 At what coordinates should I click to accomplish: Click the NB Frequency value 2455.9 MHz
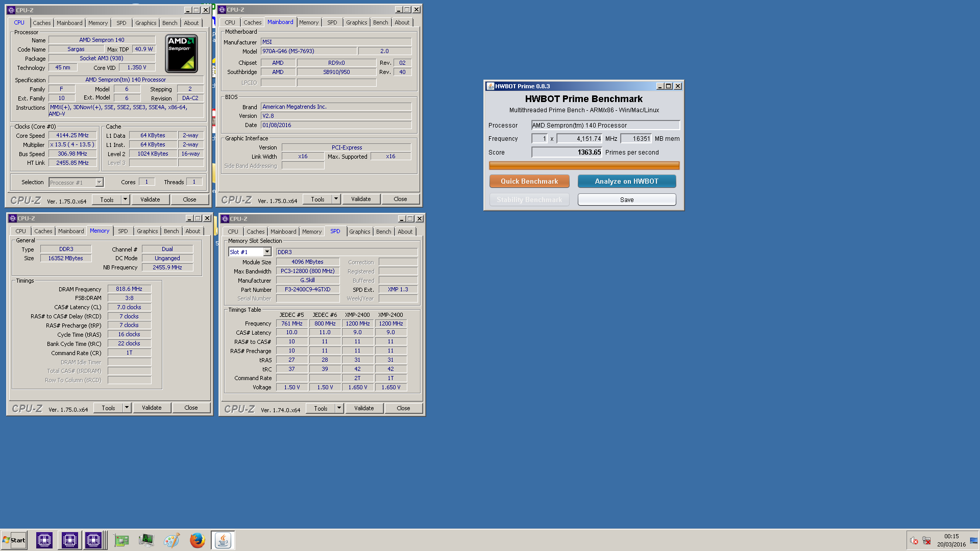coord(167,267)
